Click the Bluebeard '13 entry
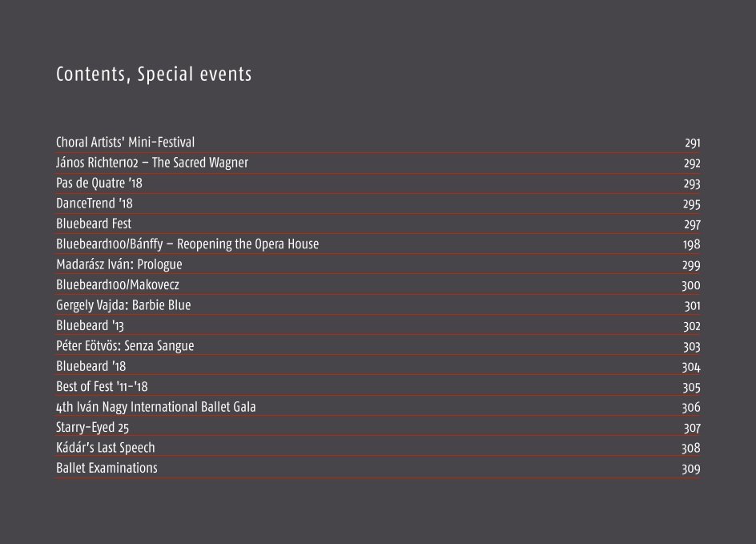756x544 pixels. pos(378,325)
